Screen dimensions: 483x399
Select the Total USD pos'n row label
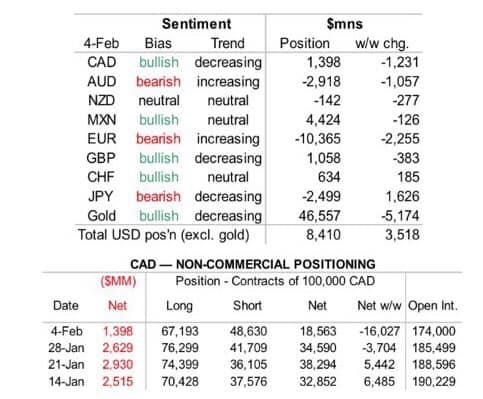point(164,235)
